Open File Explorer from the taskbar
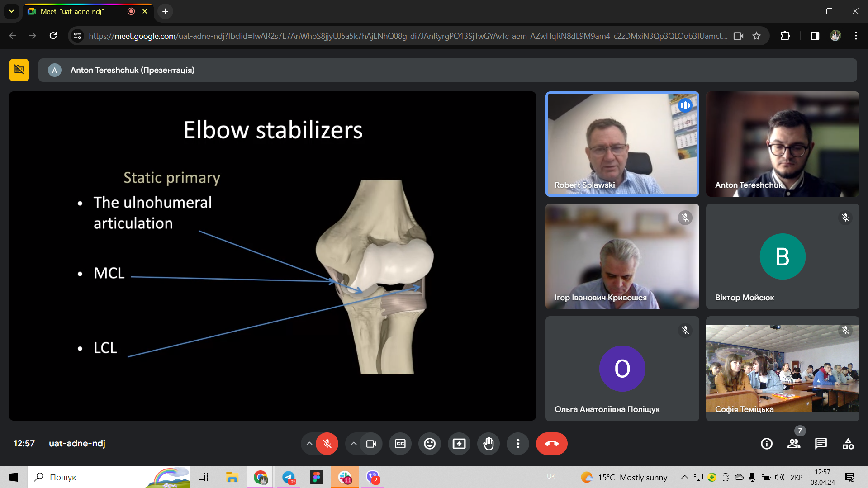The image size is (868, 488). coord(232,477)
